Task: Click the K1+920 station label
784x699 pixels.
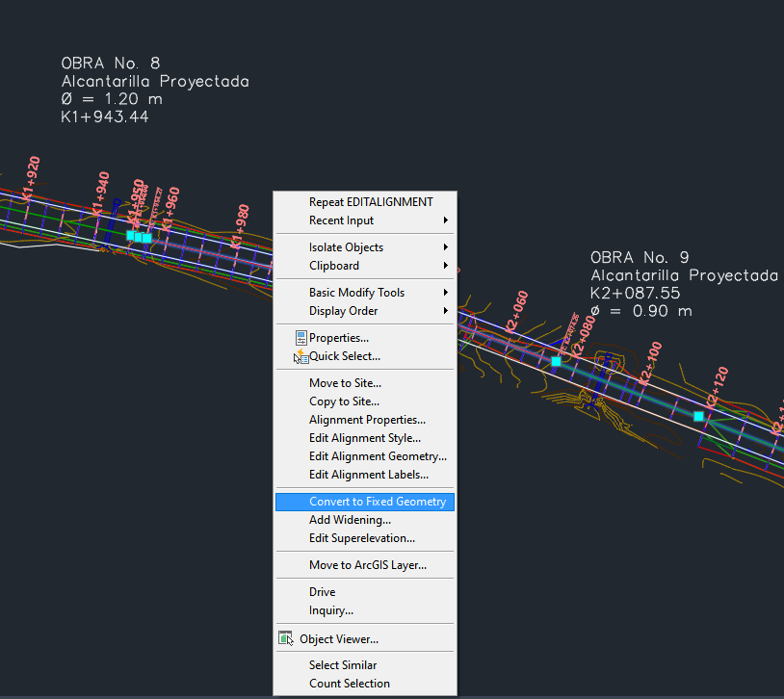Action: (x=32, y=178)
